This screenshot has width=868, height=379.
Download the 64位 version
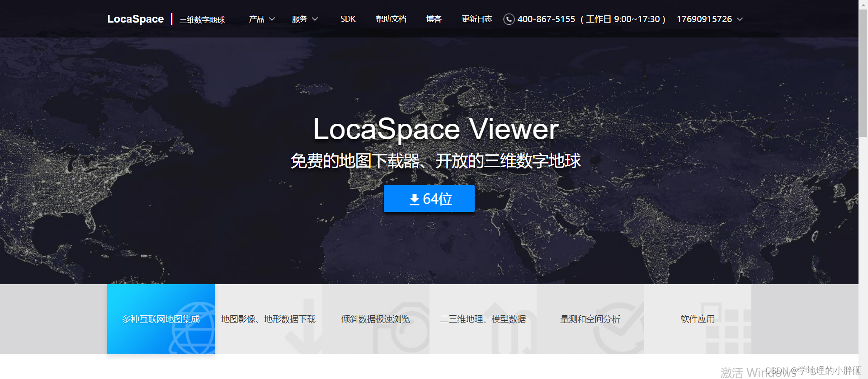(429, 198)
